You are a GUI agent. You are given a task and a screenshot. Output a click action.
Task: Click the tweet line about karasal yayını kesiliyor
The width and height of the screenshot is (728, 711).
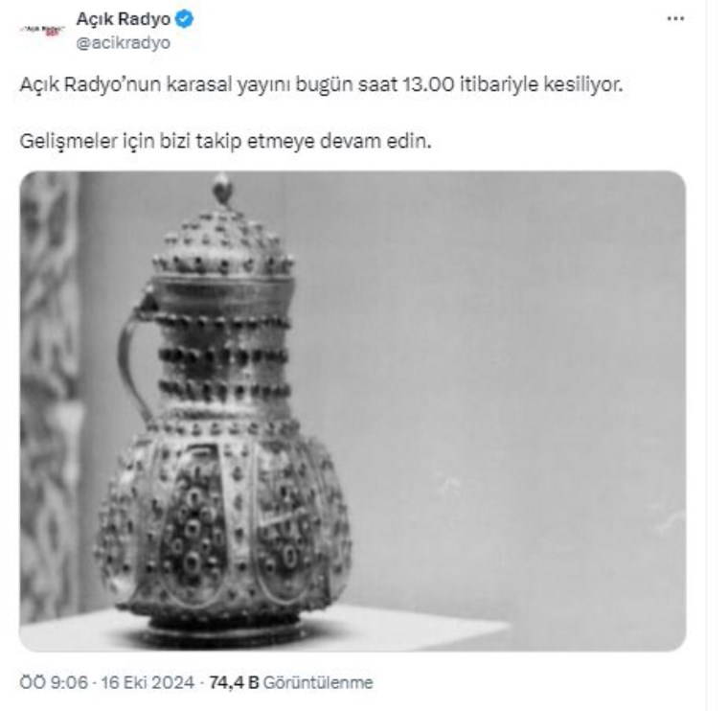point(321,85)
